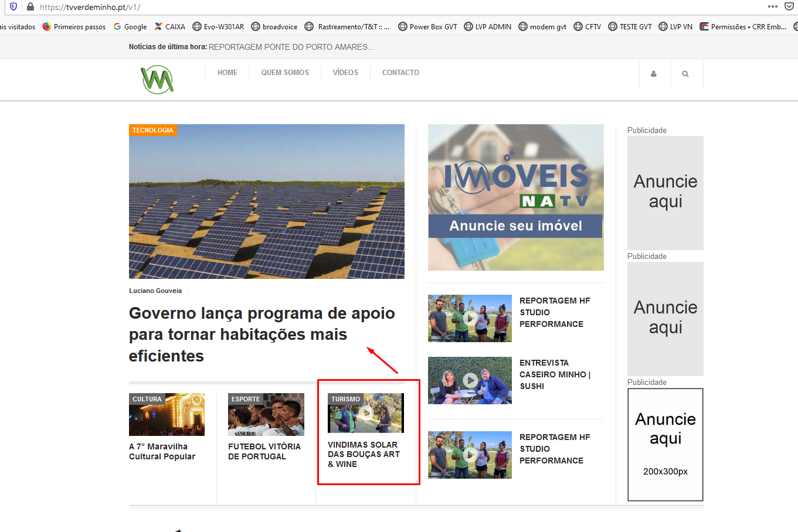Open the browser page actions ellipsis menu

[772, 7]
